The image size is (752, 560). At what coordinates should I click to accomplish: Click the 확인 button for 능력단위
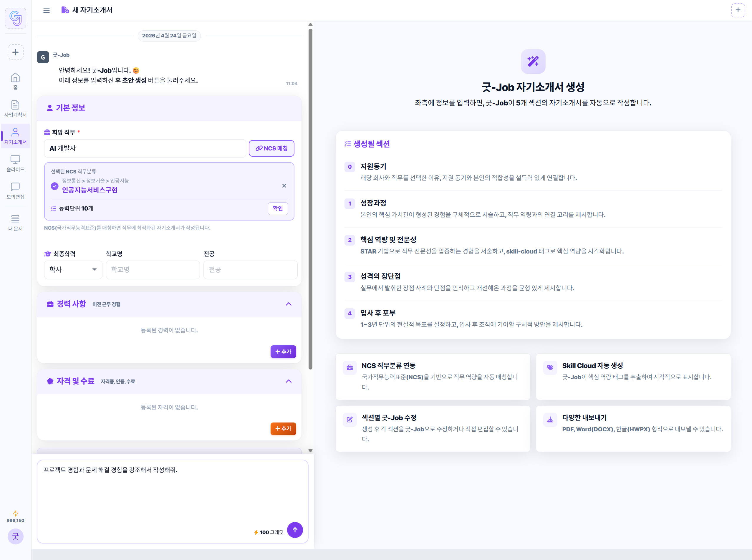pyautogui.click(x=277, y=208)
